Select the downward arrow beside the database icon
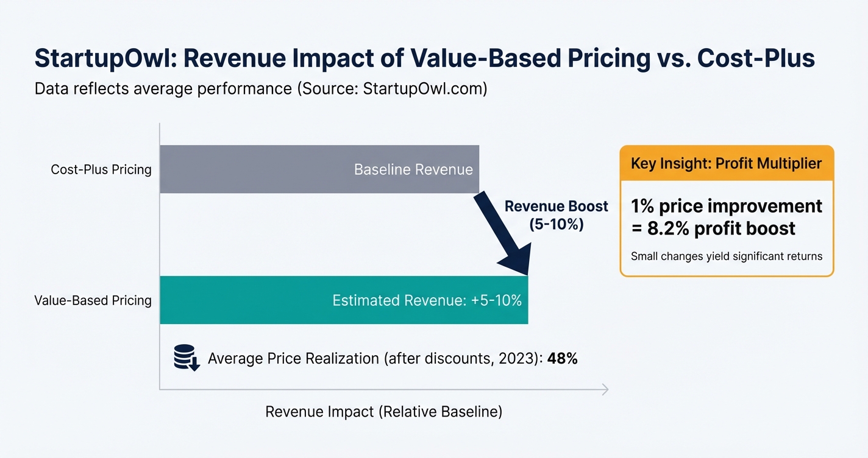868x458 pixels. [193, 364]
